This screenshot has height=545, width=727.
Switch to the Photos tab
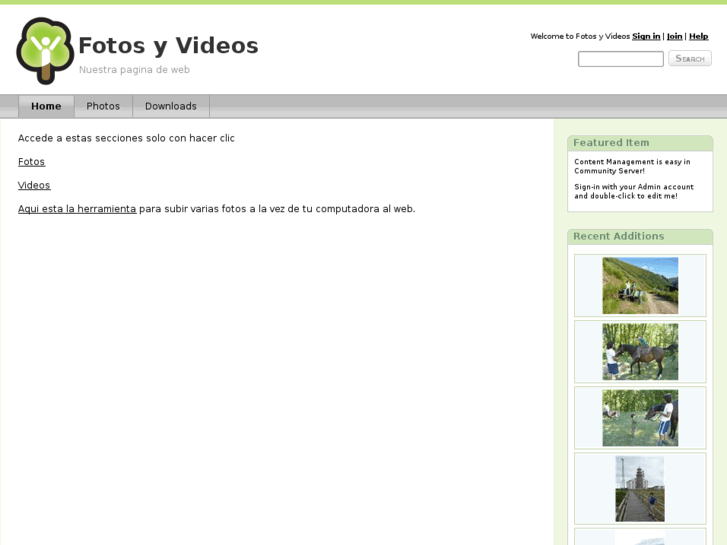tap(103, 106)
